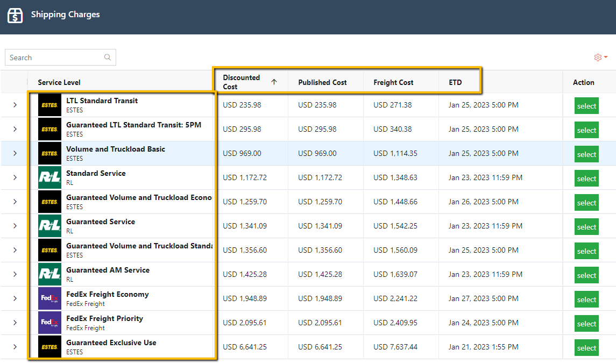Click ESTES logo for Guaranteed LTL Standard Transit
The image size is (616, 364).
tap(49, 129)
